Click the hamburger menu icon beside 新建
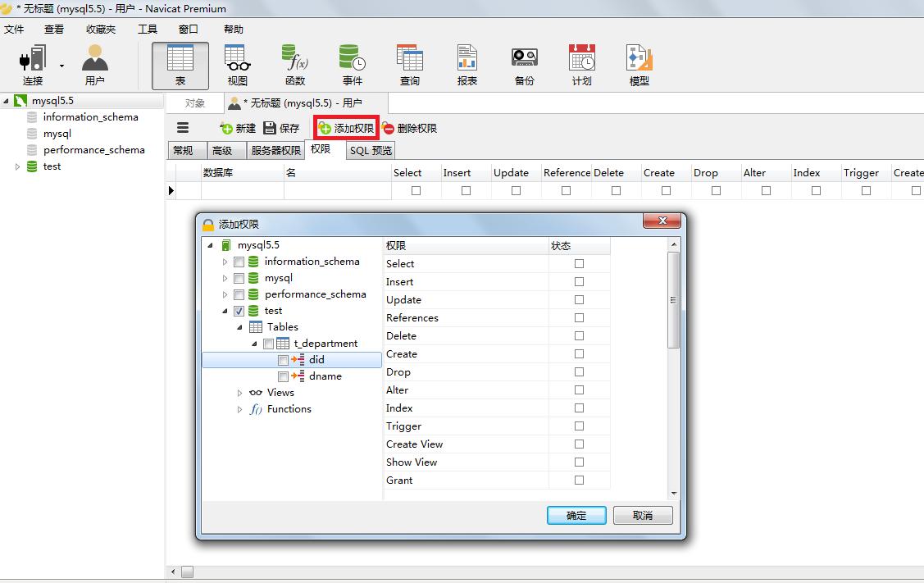Image resolution: width=924 pixels, height=583 pixels. coord(184,128)
